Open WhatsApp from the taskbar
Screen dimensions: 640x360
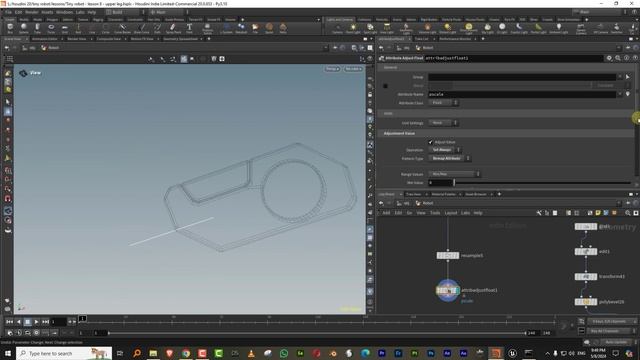pyautogui.click(x=284, y=353)
